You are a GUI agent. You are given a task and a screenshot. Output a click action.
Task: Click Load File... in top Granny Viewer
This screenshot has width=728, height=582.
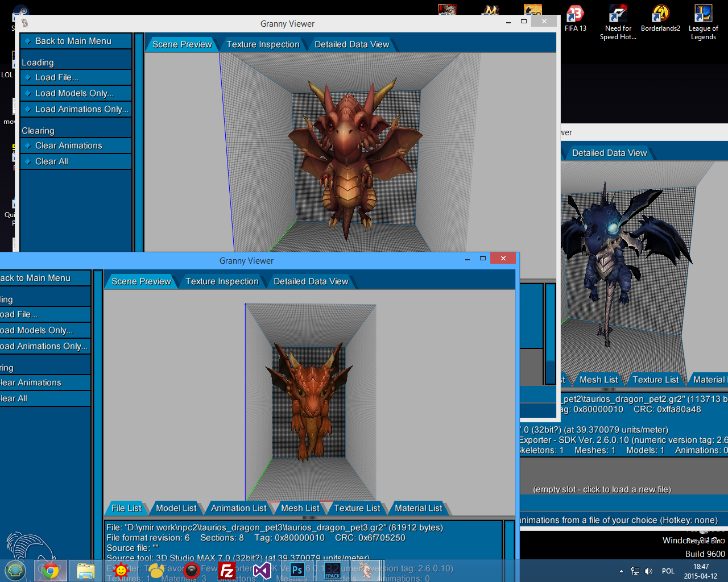coord(76,77)
